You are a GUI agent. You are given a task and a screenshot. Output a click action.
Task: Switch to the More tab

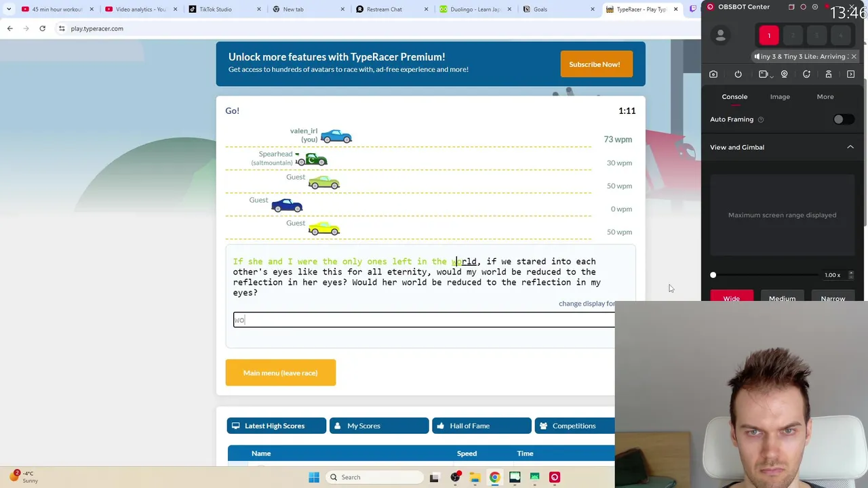pyautogui.click(x=825, y=97)
